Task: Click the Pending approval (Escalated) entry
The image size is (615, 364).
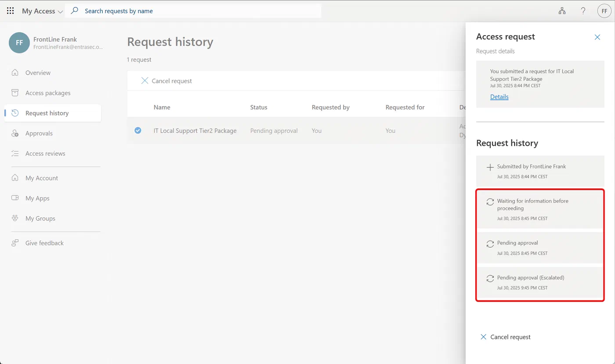Action: click(540, 282)
